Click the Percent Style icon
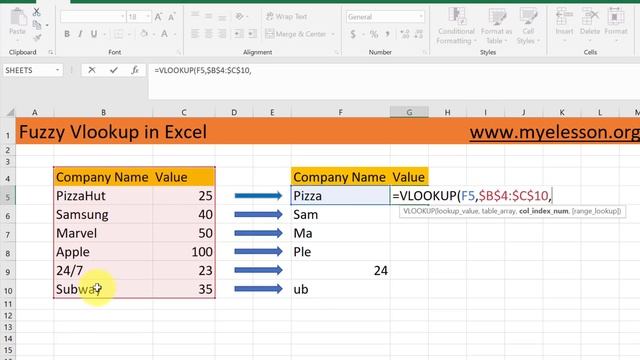640x360 pixels. pyautogui.click(x=374, y=34)
